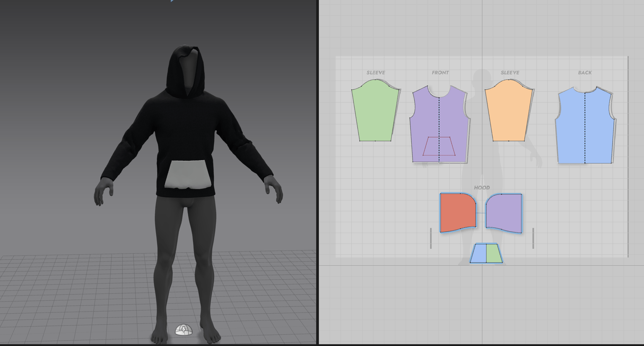The width and height of the screenshot is (644, 346).
Task: Click the BACK label text
Action: (585, 72)
